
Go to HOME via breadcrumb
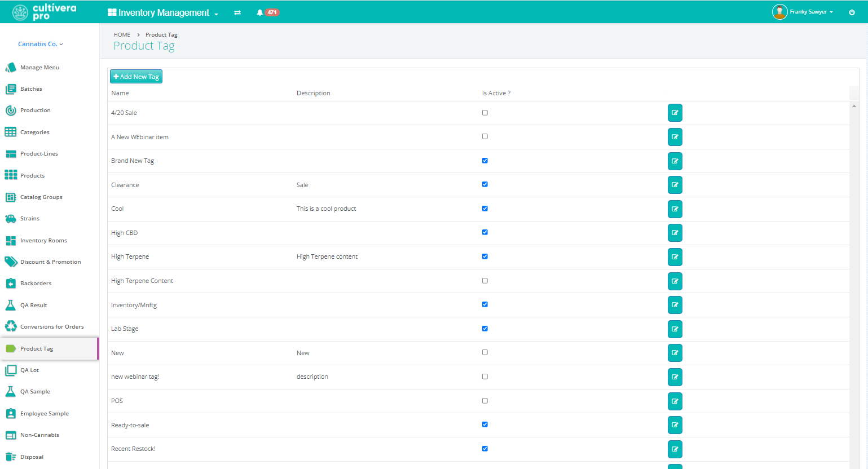(122, 35)
